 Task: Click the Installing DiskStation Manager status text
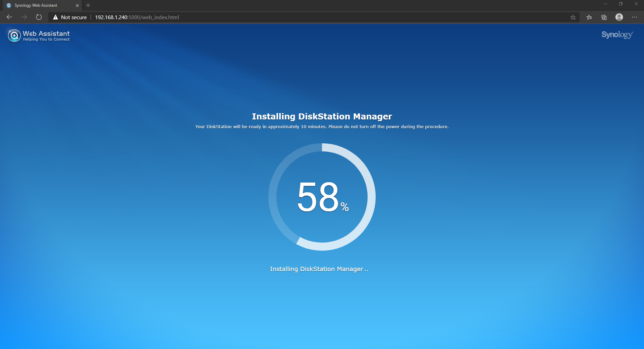point(319,269)
